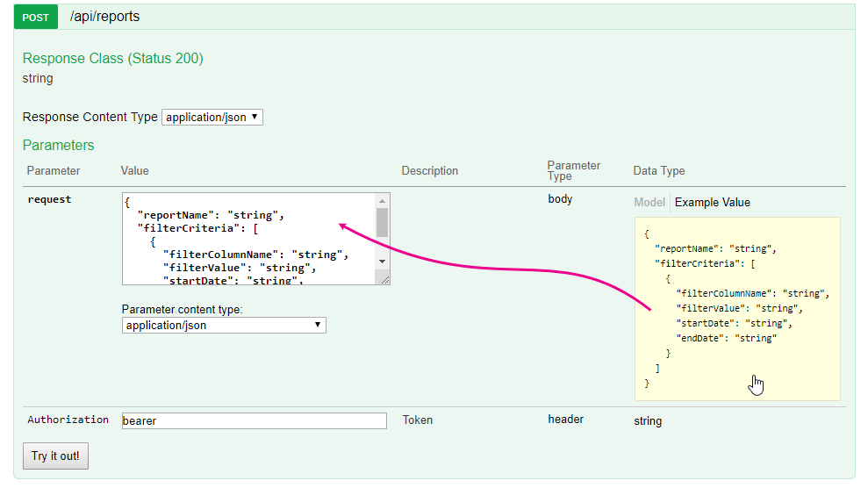Click the 'string' data type of Authorization
868x488 pixels.
pyautogui.click(x=648, y=421)
